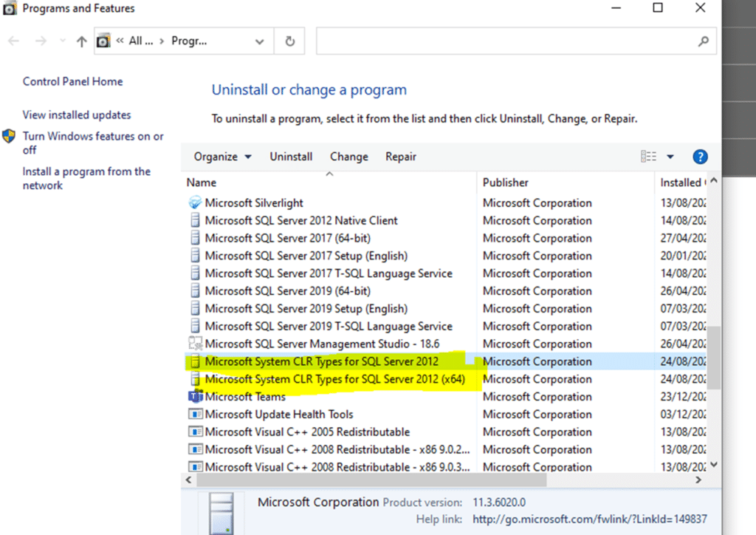Click the details pane server icon
The image size is (756, 535).
[221, 514]
